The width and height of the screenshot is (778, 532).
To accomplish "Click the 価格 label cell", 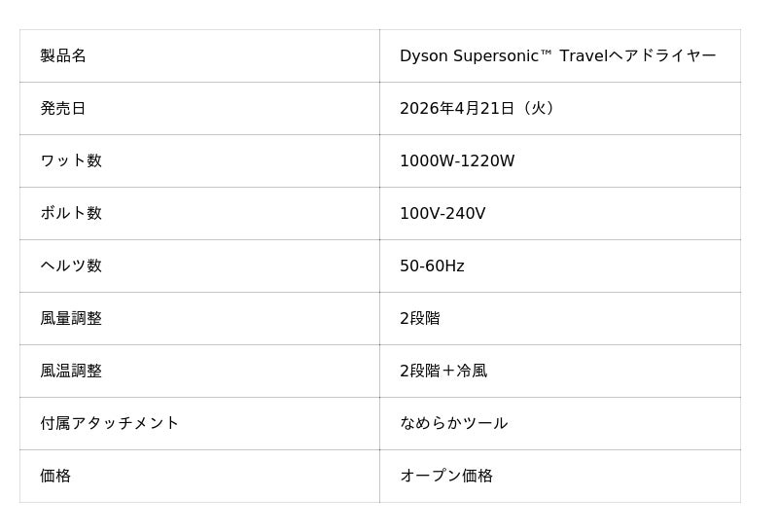I will [x=55, y=477].
